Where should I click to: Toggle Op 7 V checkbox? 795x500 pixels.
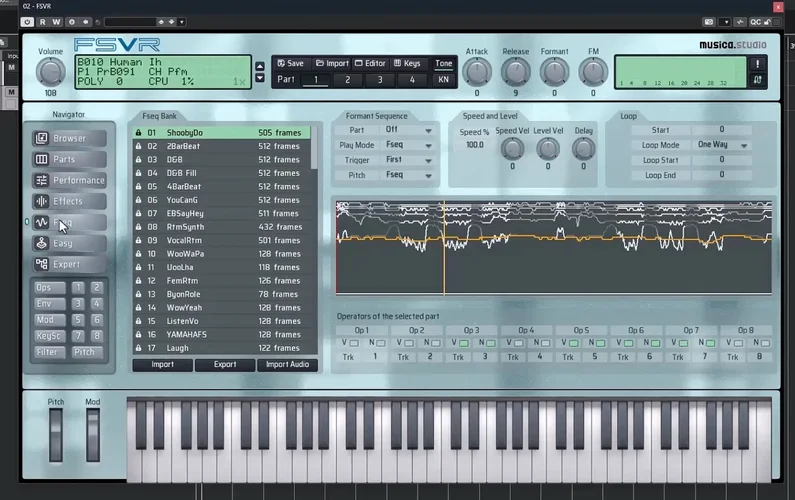(683, 343)
